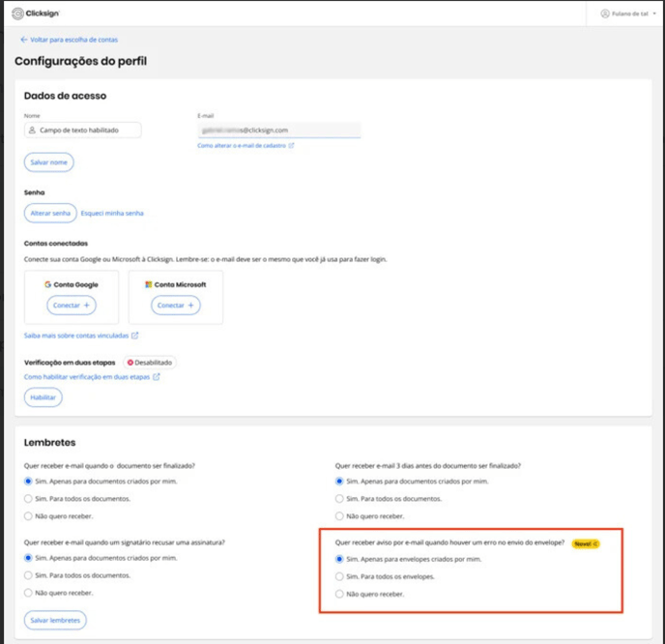Viewport: 665px width, 644px height.
Task: Click 'Conectar +' under Conta Google
Action: tap(72, 305)
